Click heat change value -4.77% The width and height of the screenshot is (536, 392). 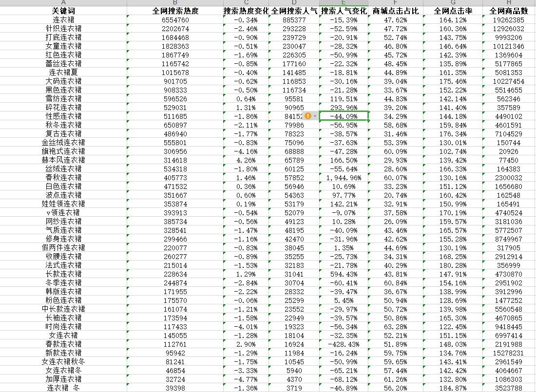(246, 379)
